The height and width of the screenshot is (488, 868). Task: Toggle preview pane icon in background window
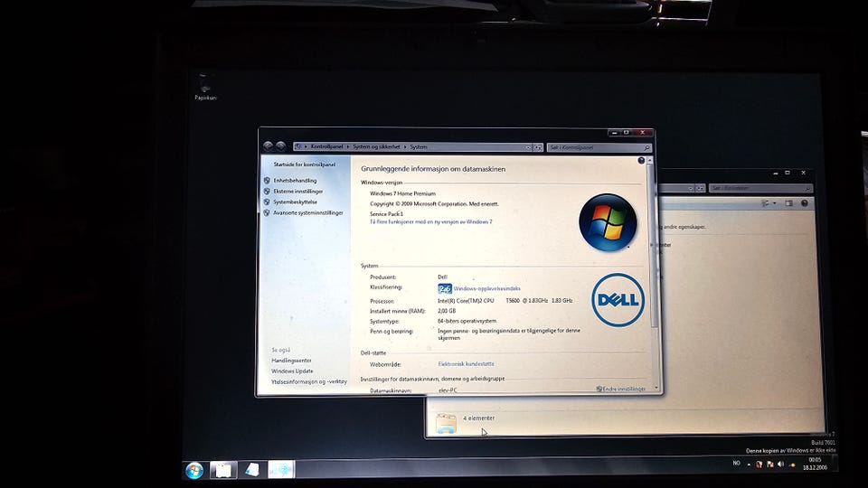pyautogui.click(x=788, y=203)
